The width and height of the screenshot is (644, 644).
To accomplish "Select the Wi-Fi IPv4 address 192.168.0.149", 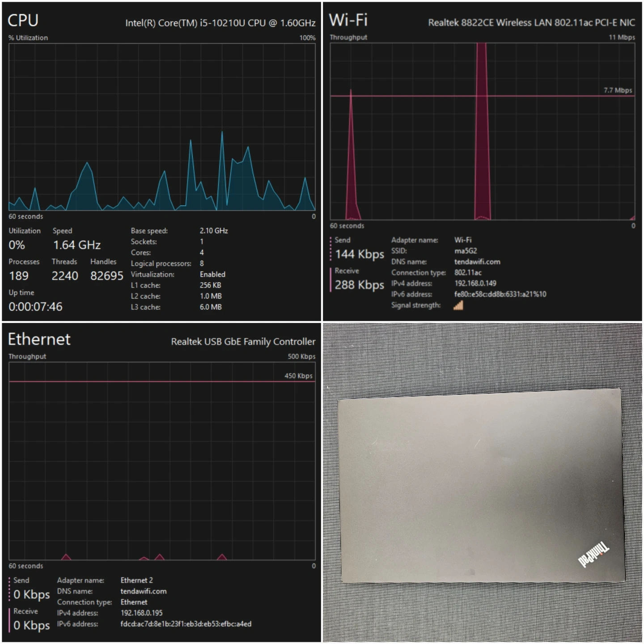I will (475, 284).
